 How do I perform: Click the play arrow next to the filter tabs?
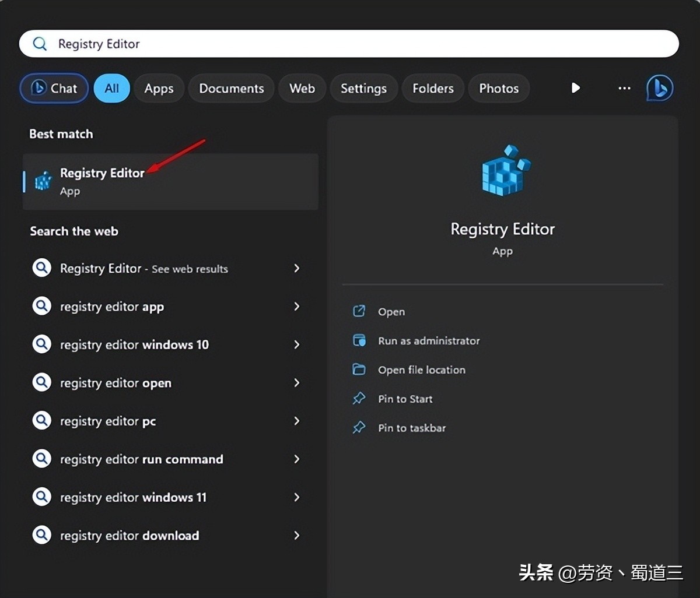point(576,88)
